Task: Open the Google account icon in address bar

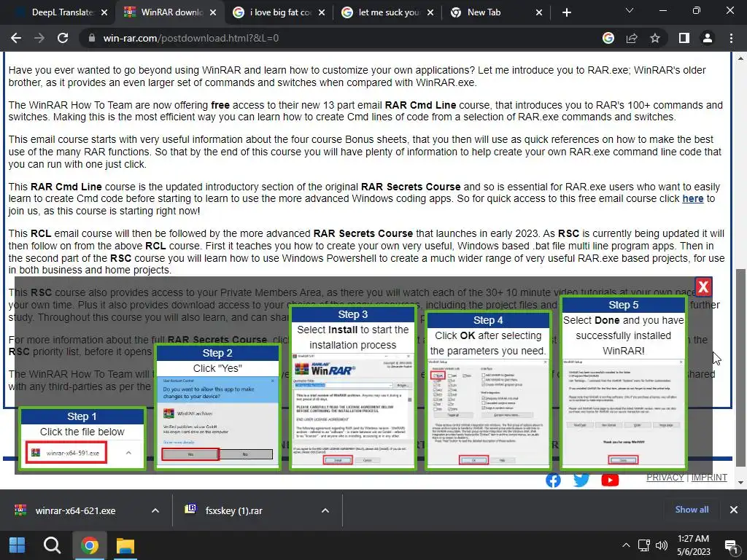Action: (x=608, y=38)
